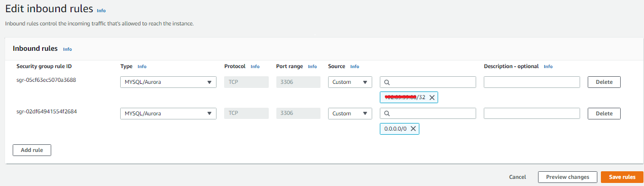Click the search icon in the sgr-02df64941554f2684 source field
The width and height of the screenshot is (644, 186).
click(387, 114)
